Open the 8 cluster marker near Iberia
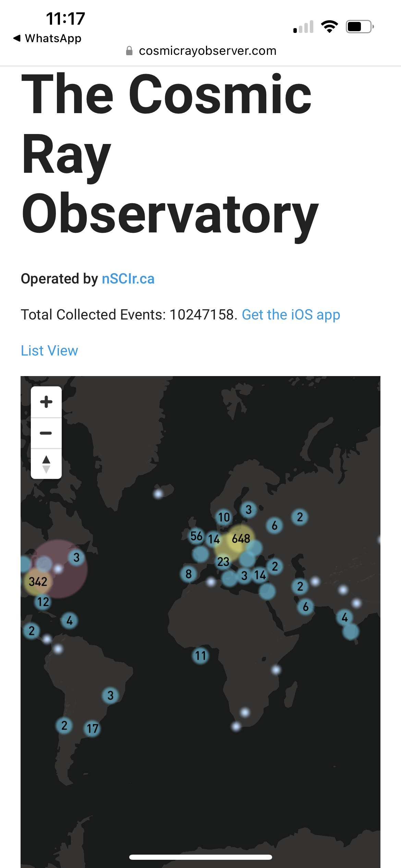The height and width of the screenshot is (868, 401). 189,574
